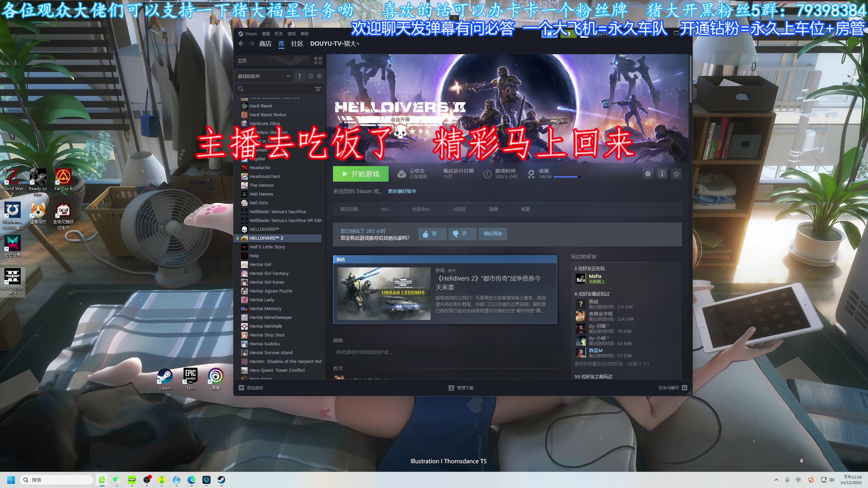Open the 指南 game tab

pos(493,209)
